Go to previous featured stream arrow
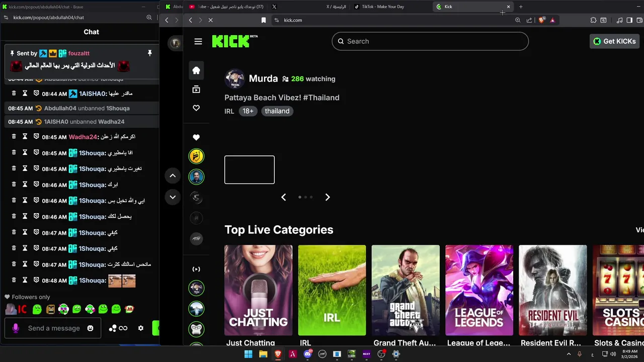 (284, 197)
